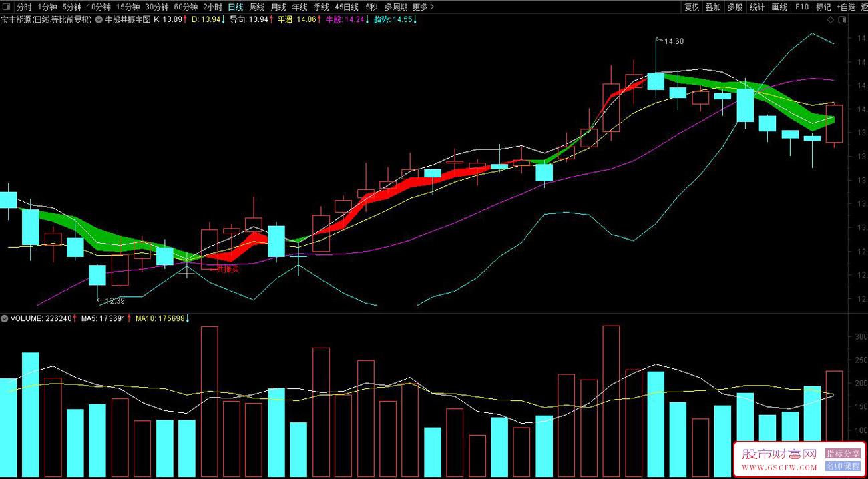
Task: Select the 30分钟 period tab
Action: point(157,7)
